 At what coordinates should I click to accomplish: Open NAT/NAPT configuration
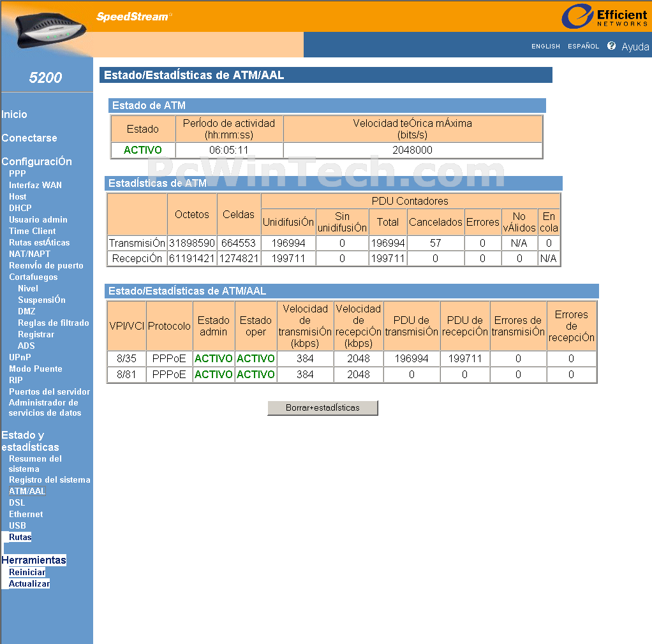(x=29, y=254)
